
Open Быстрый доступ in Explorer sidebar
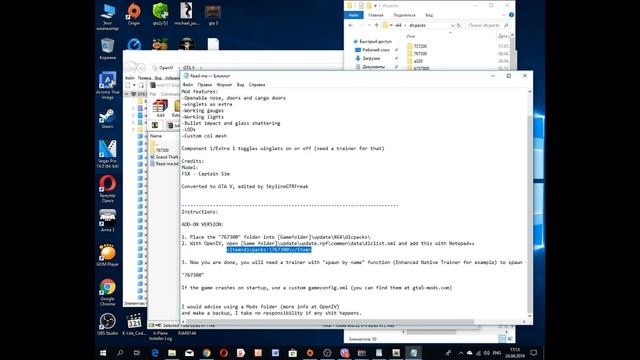[x=372, y=41]
